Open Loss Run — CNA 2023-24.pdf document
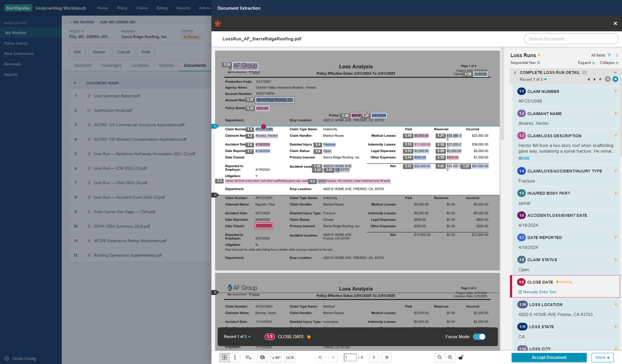 click(x=121, y=183)
